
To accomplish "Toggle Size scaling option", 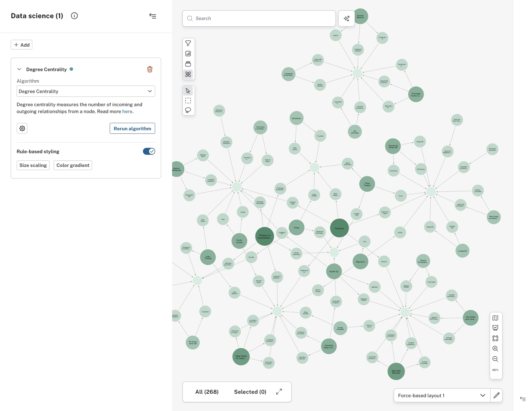I will tap(33, 165).
